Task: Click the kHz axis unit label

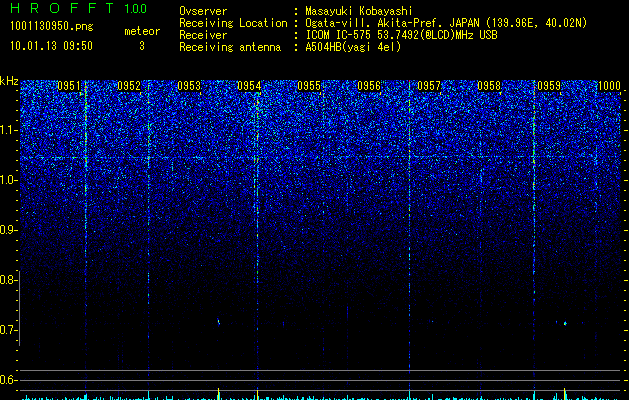Action: tap(9, 81)
